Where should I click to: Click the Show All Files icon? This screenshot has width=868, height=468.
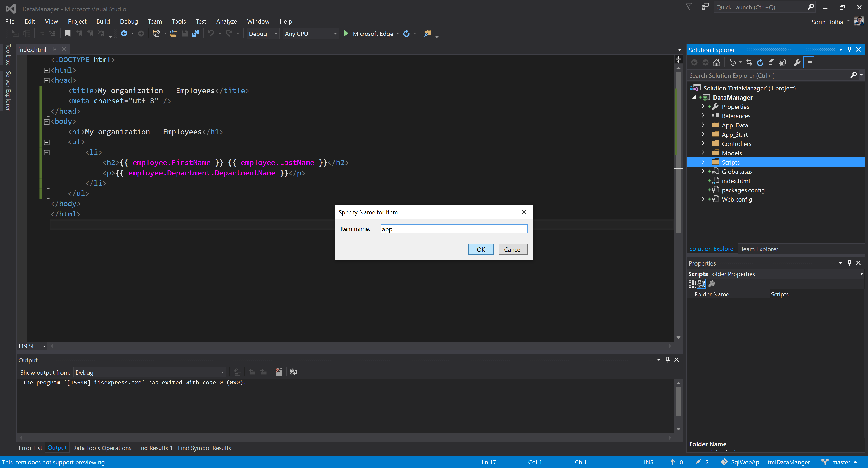pos(782,63)
